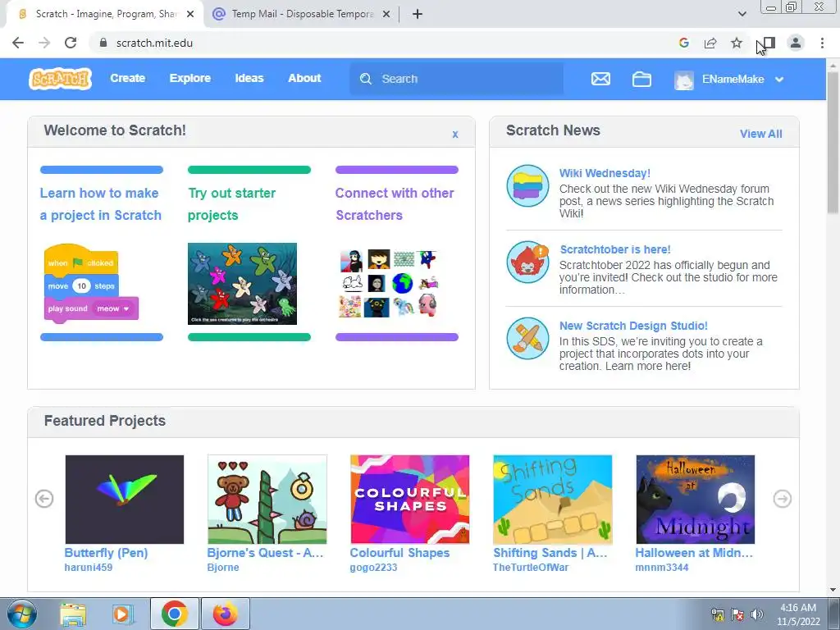Open the My Stuff folder icon

click(x=641, y=79)
